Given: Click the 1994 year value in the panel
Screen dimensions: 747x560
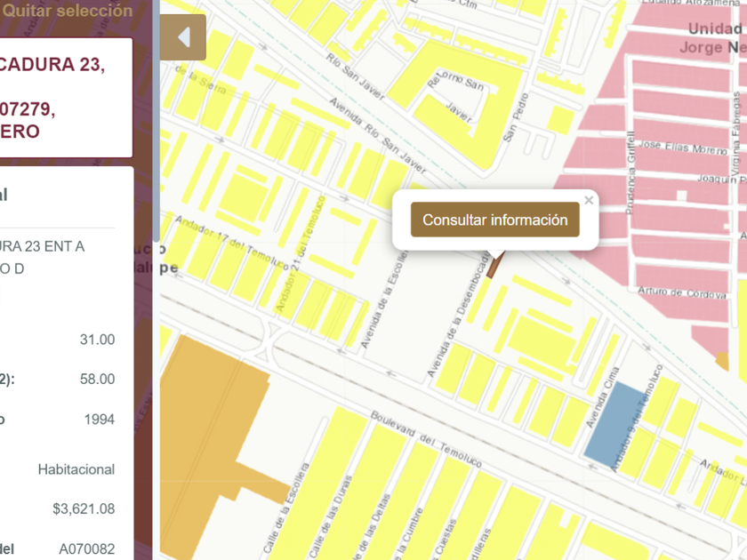Looking at the screenshot, I should point(99,419).
